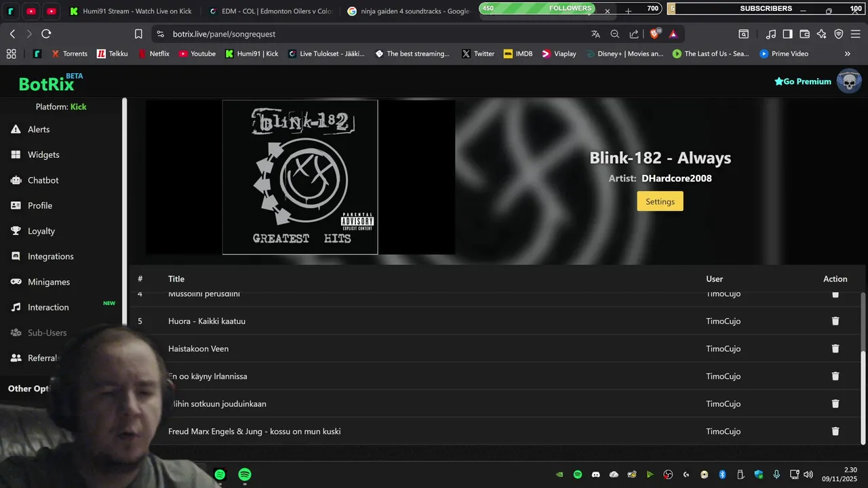Open the Twitter bookmark

tap(478, 54)
